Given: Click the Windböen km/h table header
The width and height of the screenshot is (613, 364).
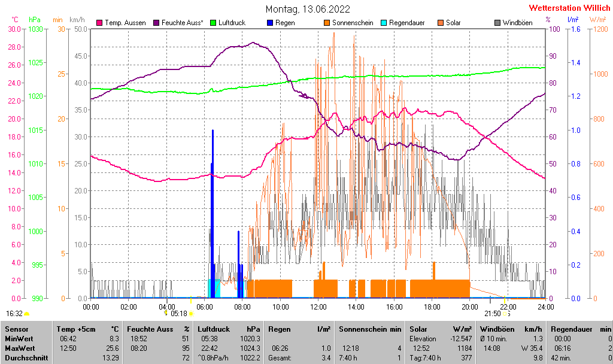Looking at the screenshot, I should (x=511, y=329).
